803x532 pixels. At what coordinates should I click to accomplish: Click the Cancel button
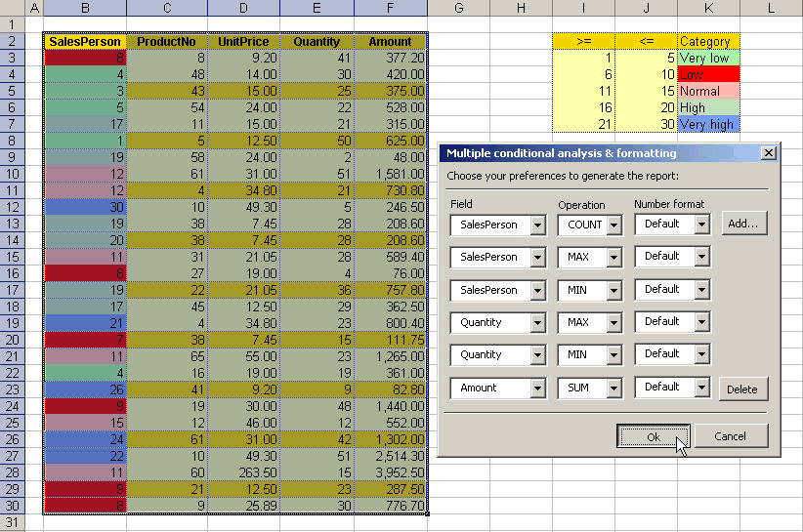731,436
